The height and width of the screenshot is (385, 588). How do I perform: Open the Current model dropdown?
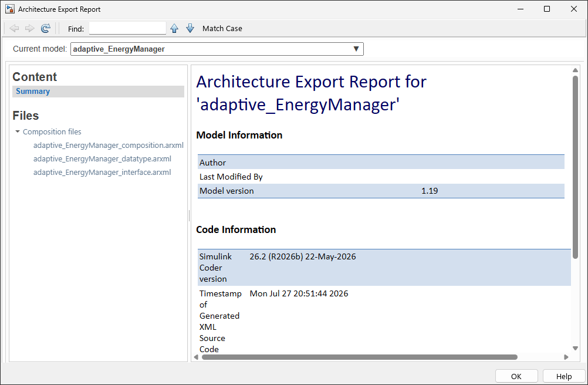(217, 49)
